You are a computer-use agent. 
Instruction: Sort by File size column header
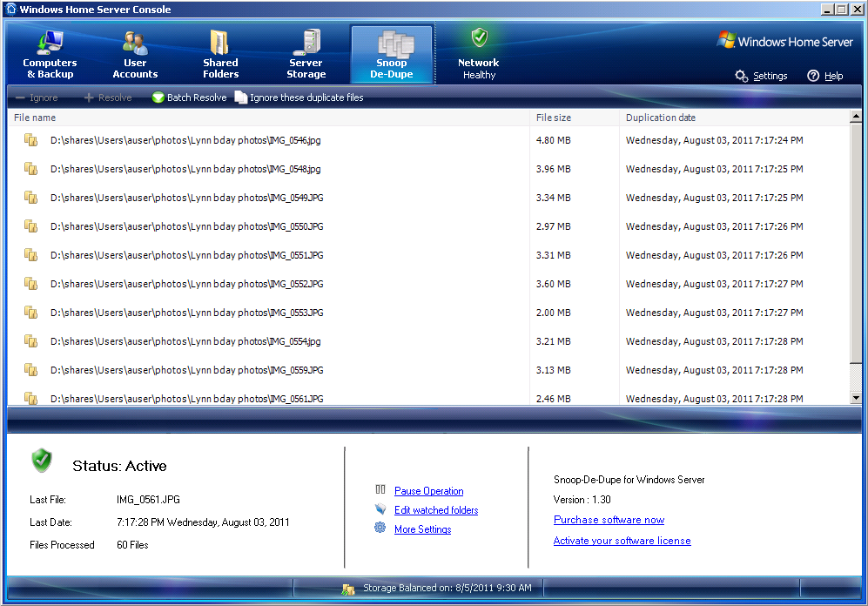575,118
